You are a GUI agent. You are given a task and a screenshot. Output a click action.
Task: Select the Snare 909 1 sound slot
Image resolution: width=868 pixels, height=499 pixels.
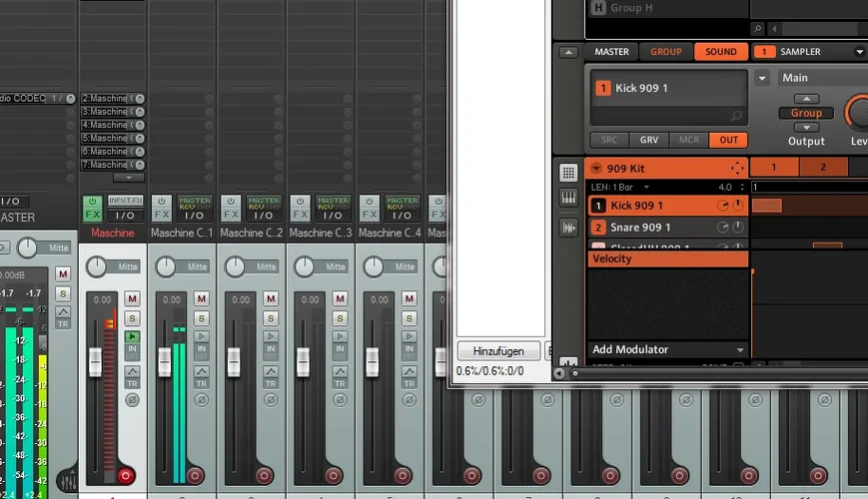[x=639, y=228]
